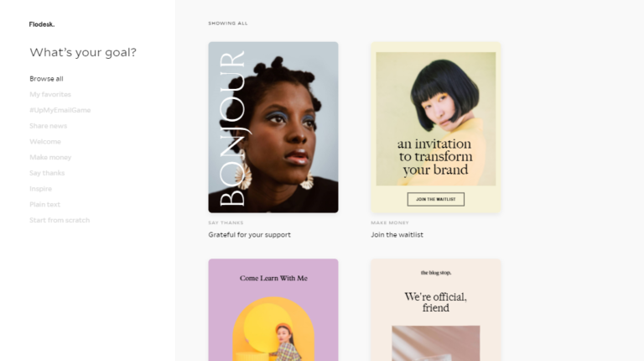Screen dimensions: 644x361
Task: Click the Join the waitlist template title
Action: [397, 235]
